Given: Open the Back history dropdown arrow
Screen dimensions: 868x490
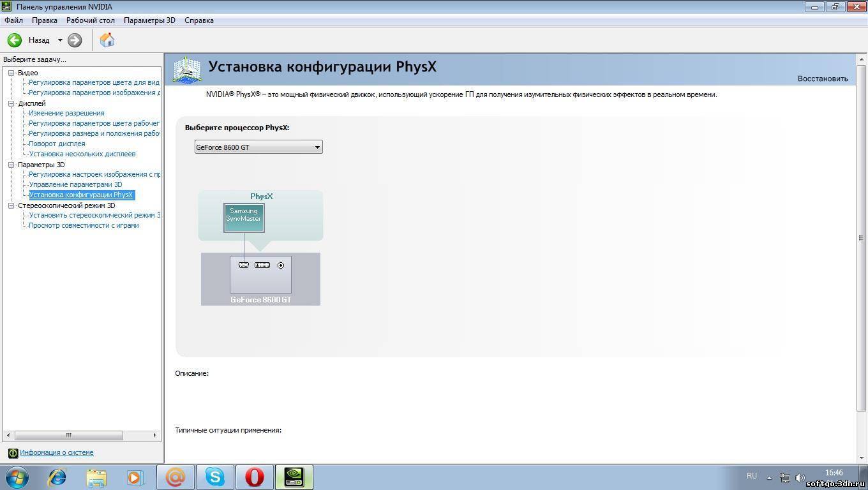Looking at the screenshot, I should point(60,40).
